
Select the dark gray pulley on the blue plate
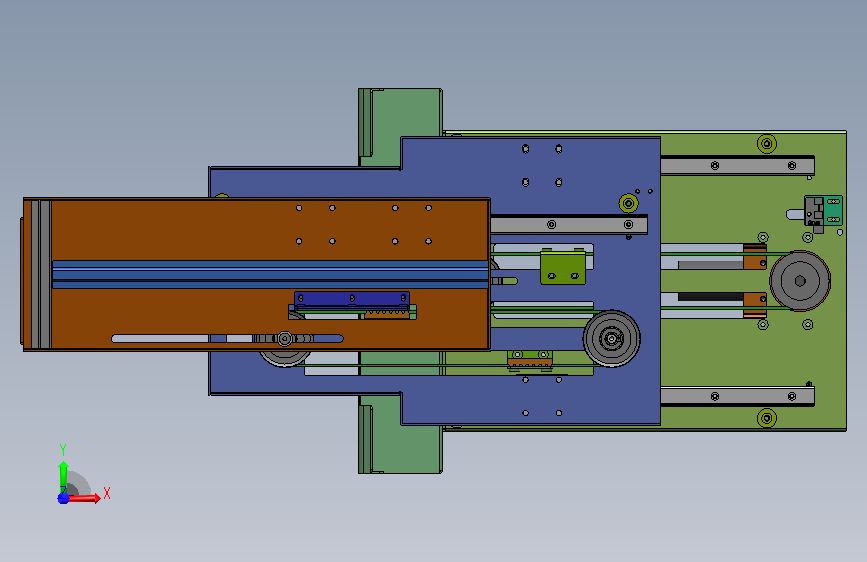[612, 339]
